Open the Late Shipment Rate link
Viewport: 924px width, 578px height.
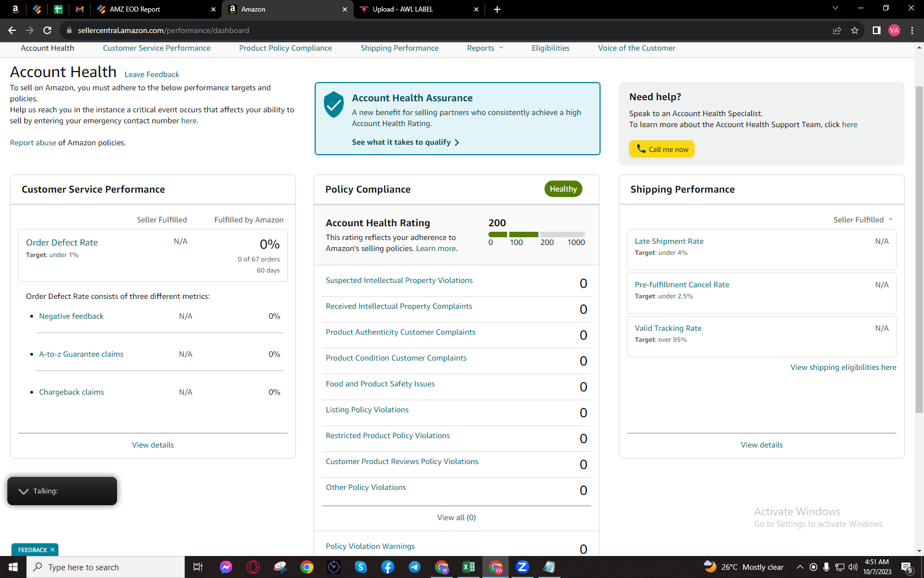click(669, 241)
